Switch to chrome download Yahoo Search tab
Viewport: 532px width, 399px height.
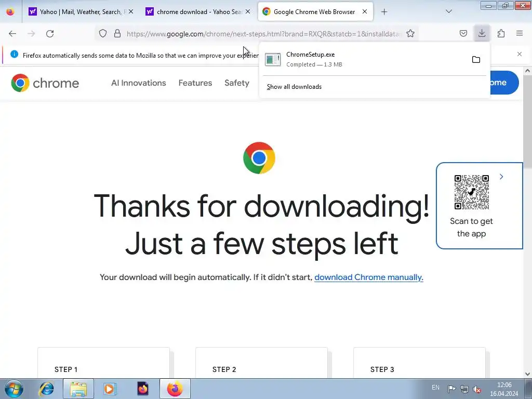point(198,12)
